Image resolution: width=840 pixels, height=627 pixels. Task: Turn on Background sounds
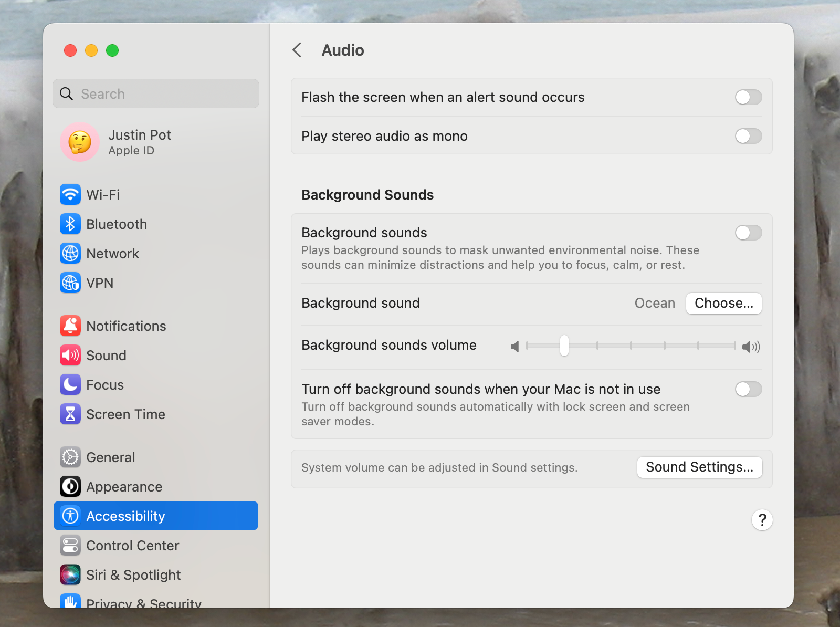(x=748, y=233)
